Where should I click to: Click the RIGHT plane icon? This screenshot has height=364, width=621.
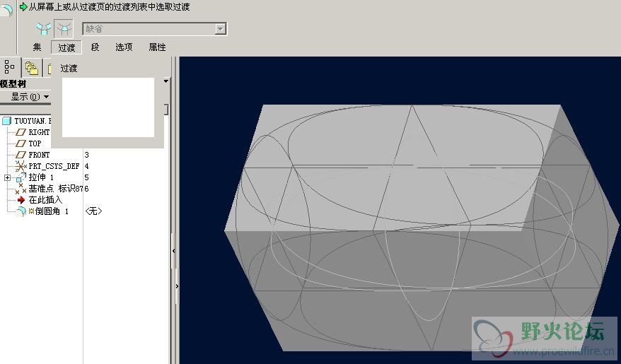(x=21, y=132)
